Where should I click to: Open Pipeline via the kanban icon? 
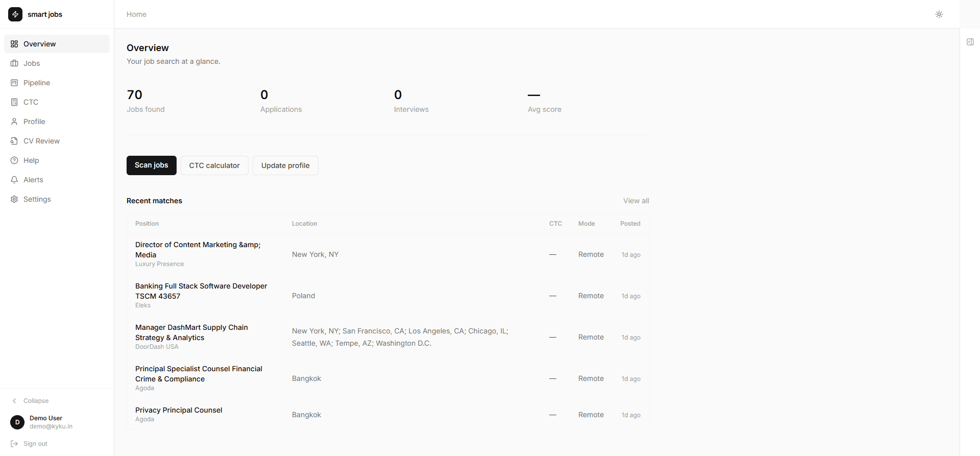tap(14, 83)
